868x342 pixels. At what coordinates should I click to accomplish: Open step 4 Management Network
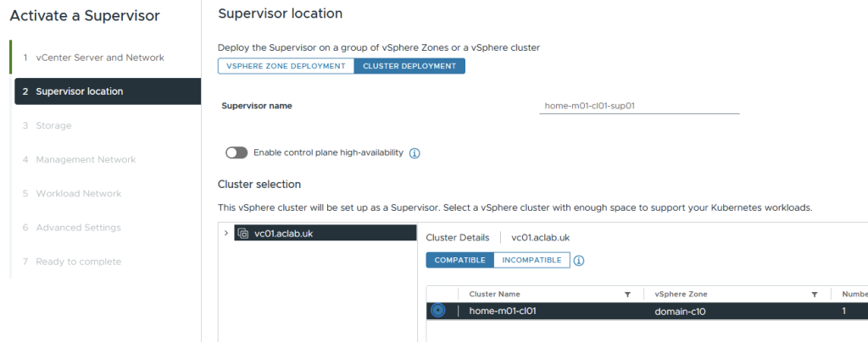[86, 159]
